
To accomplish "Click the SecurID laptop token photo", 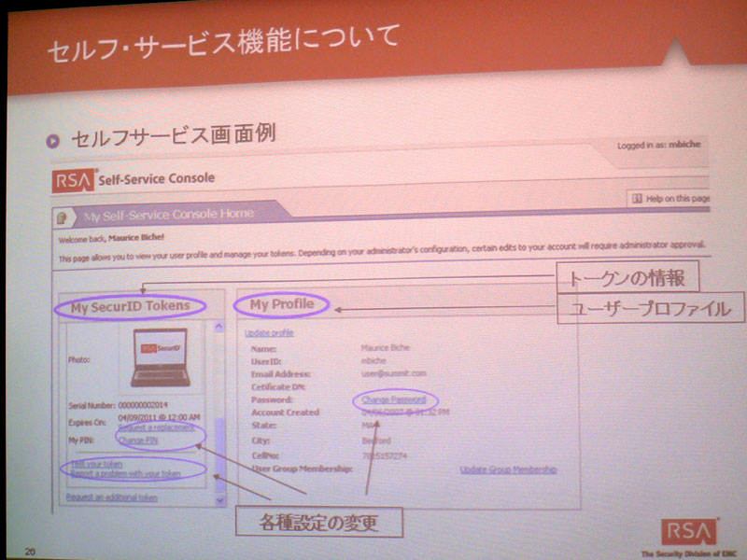I will point(160,357).
